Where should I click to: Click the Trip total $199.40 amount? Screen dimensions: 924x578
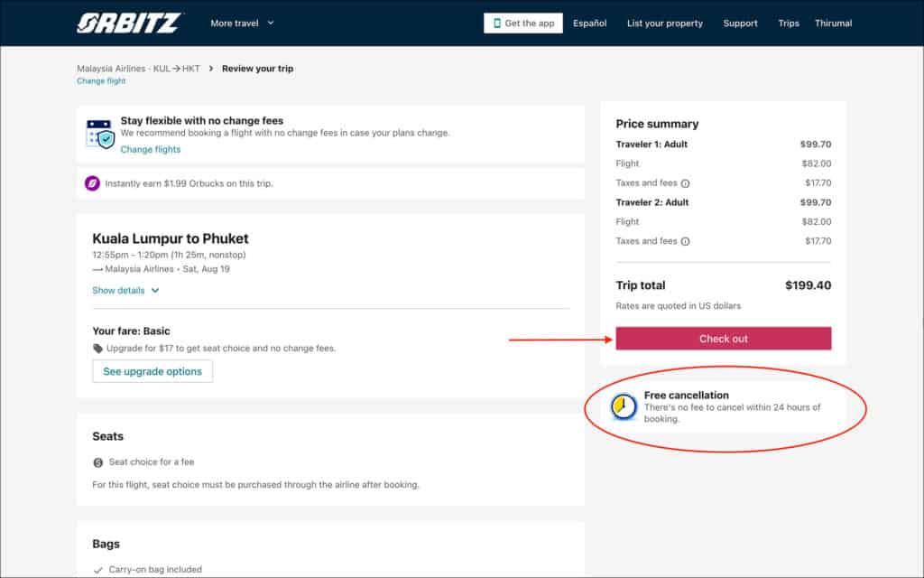click(808, 285)
